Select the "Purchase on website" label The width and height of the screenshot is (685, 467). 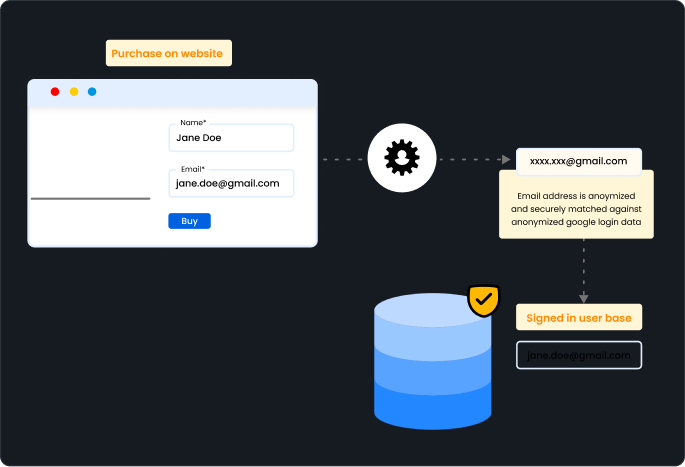click(169, 53)
